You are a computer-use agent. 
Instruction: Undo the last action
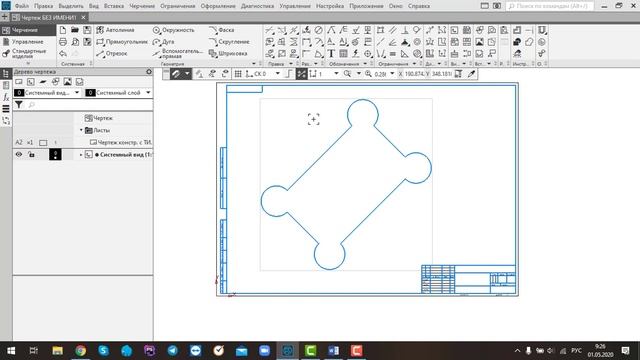point(63,53)
